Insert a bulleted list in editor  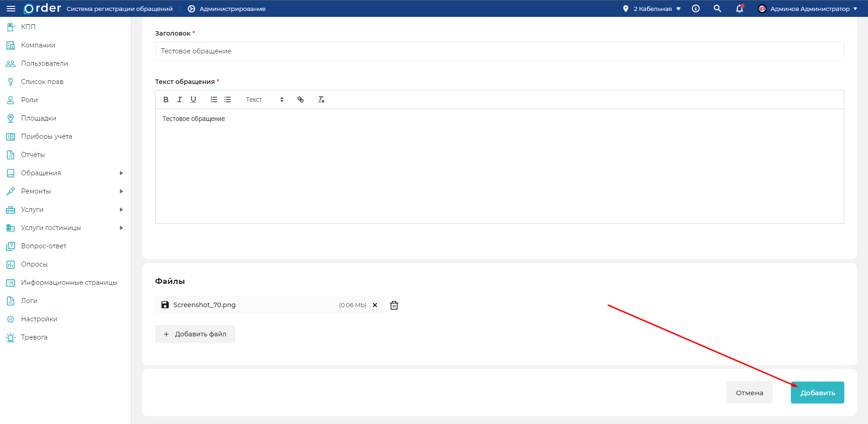click(228, 99)
